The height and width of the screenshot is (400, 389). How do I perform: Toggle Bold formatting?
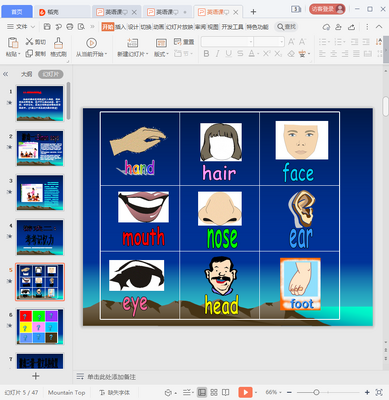pyautogui.click(x=206, y=53)
